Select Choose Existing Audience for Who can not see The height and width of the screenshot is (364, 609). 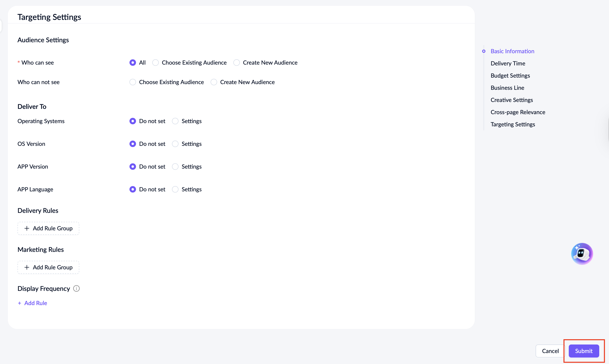click(x=133, y=82)
